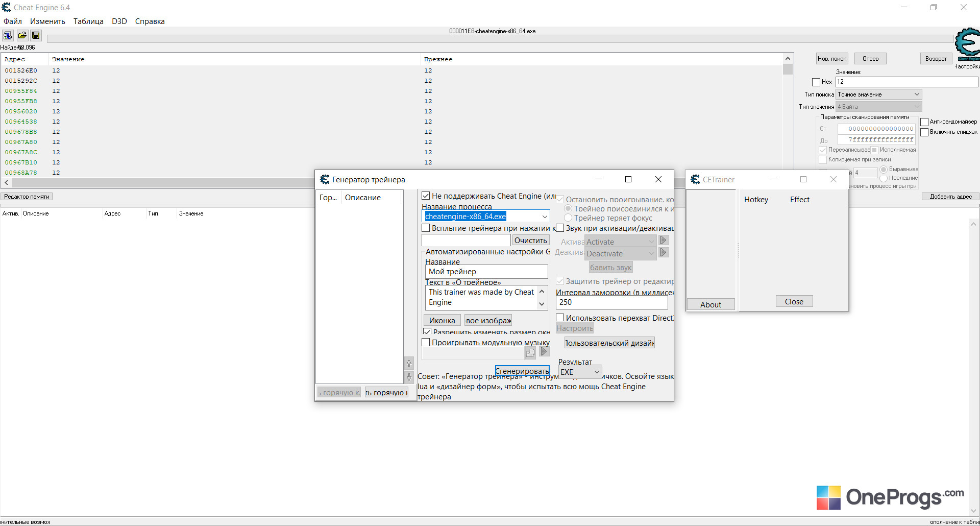
Task: Open the process selection icon in toolbar
Action: 8,35
